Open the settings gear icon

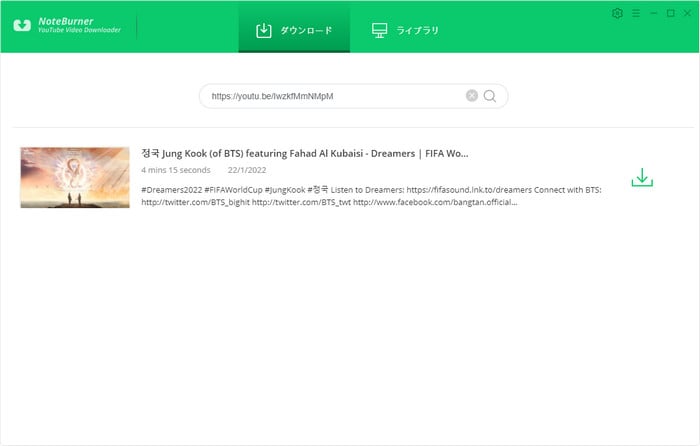(617, 13)
